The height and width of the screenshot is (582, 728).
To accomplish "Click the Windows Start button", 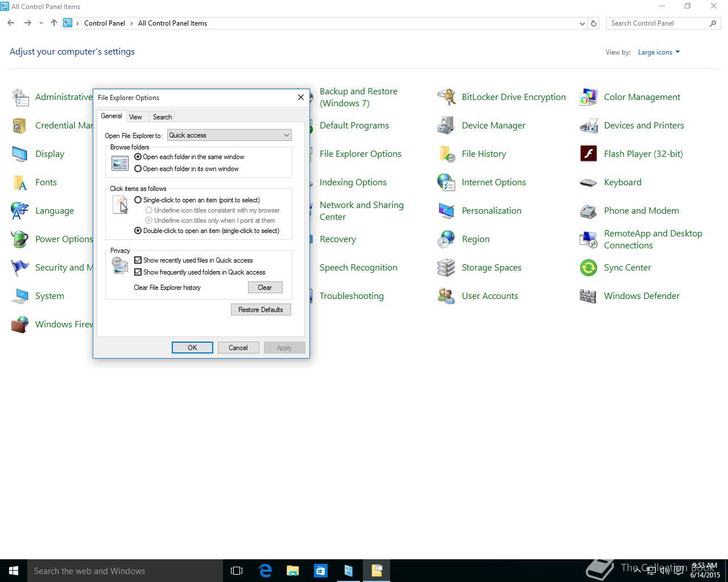I will pos(14,571).
